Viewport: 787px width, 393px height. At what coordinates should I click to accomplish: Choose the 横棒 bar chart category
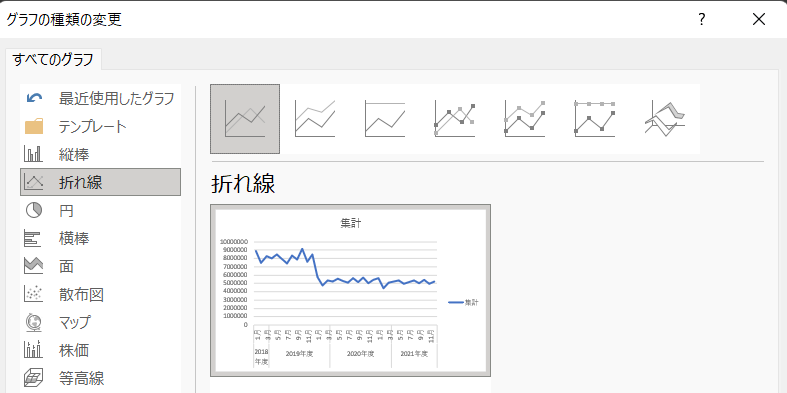tap(100, 238)
